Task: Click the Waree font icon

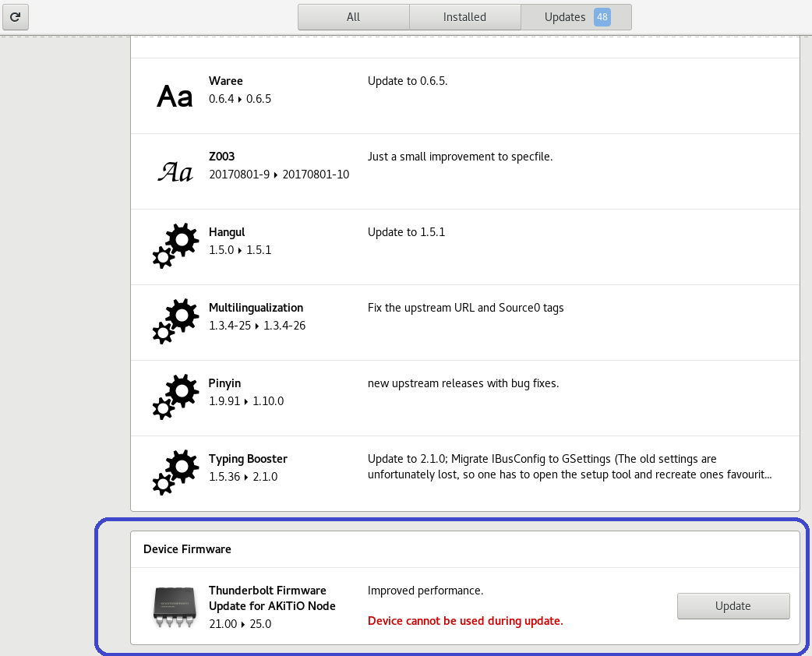Action: (175, 97)
